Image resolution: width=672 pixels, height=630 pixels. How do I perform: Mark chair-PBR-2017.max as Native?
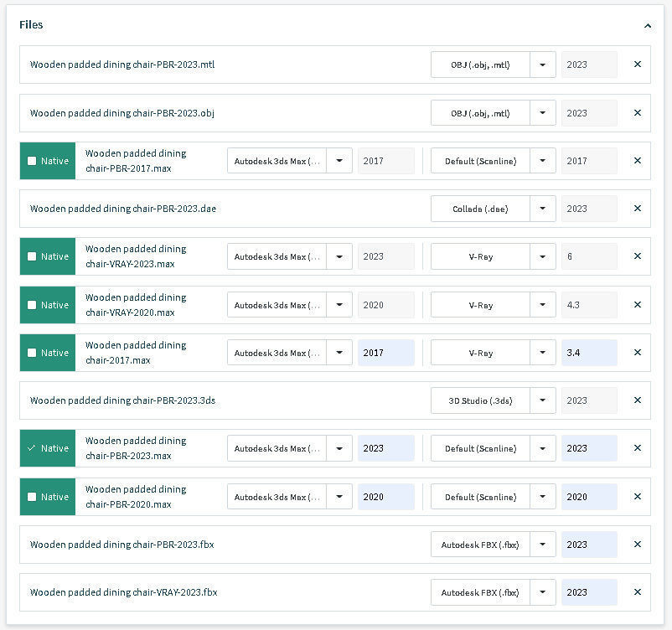point(32,161)
